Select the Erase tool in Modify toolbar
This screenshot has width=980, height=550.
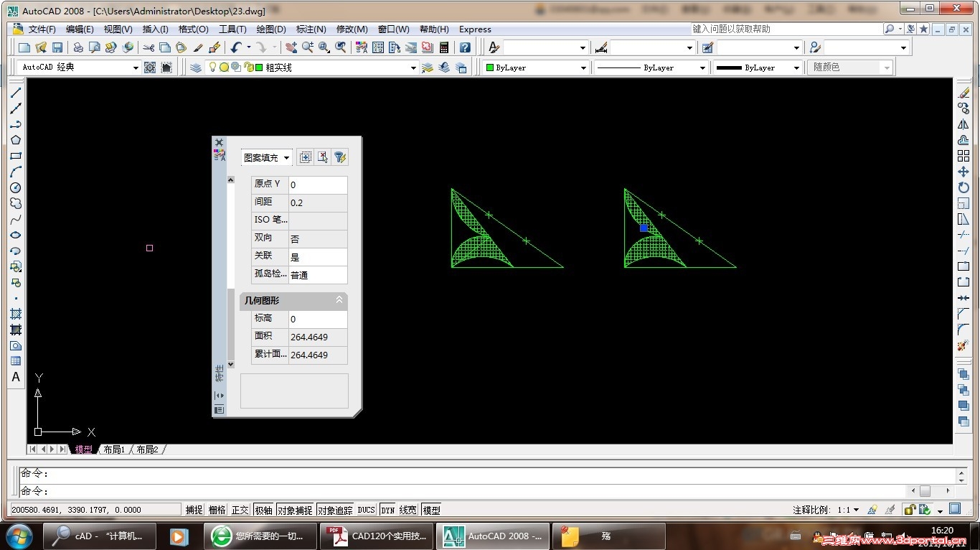(x=963, y=93)
